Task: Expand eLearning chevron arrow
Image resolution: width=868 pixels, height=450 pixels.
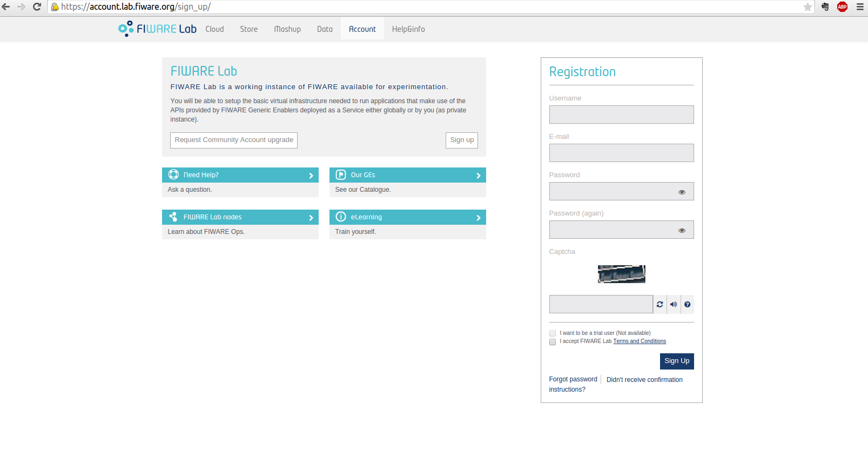Action: (479, 218)
